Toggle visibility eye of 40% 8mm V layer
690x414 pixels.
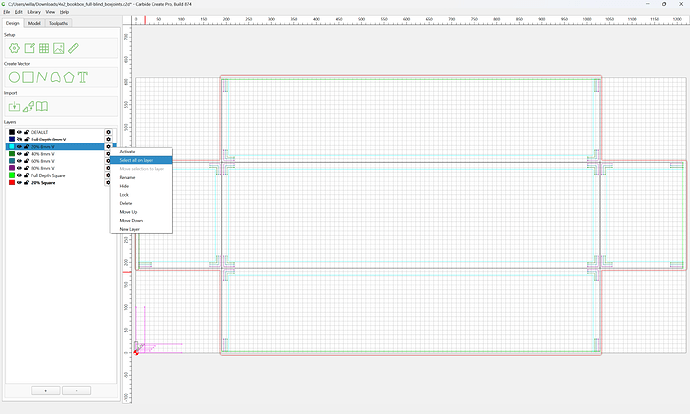tap(19, 154)
